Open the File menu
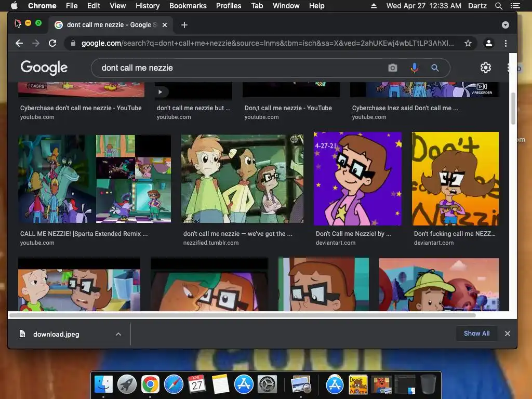The image size is (532, 399). [x=72, y=5]
